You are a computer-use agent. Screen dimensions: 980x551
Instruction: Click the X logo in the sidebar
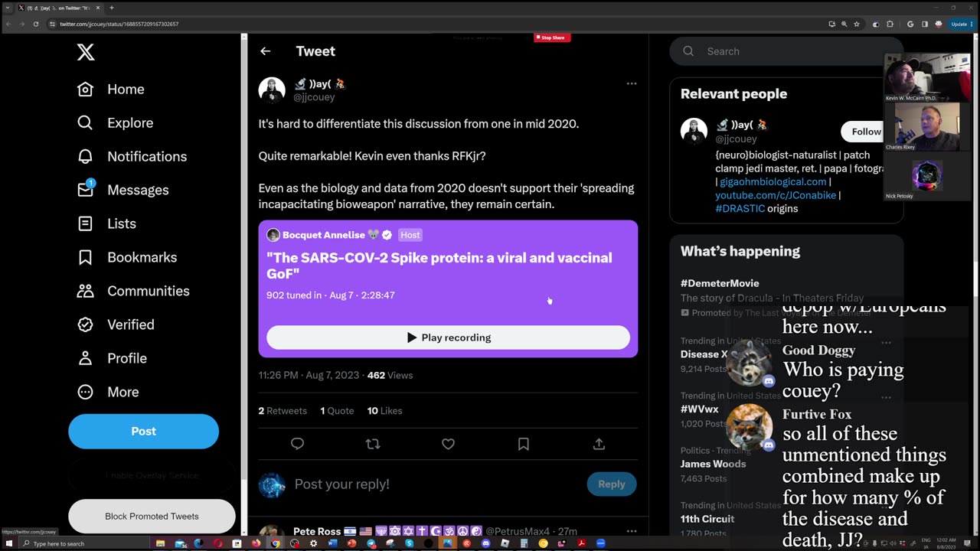pyautogui.click(x=86, y=52)
